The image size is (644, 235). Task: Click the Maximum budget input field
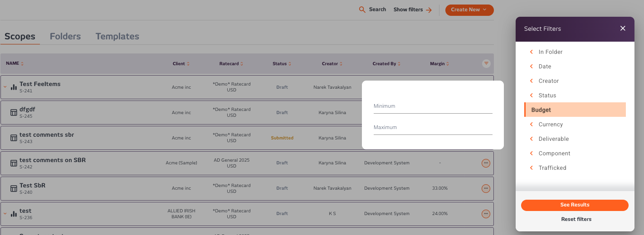(x=433, y=128)
